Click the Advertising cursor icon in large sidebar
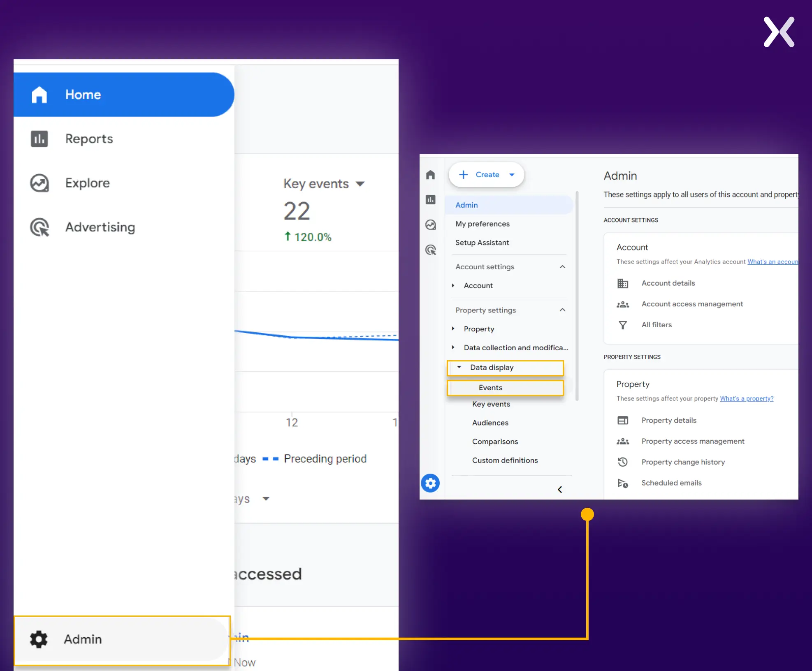This screenshot has height=671, width=812. click(39, 227)
